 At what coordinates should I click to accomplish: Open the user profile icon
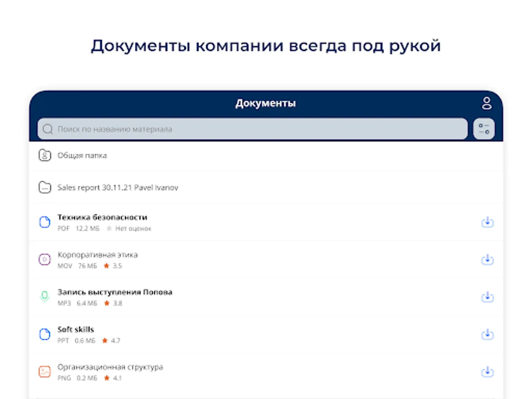coord(487,104)
